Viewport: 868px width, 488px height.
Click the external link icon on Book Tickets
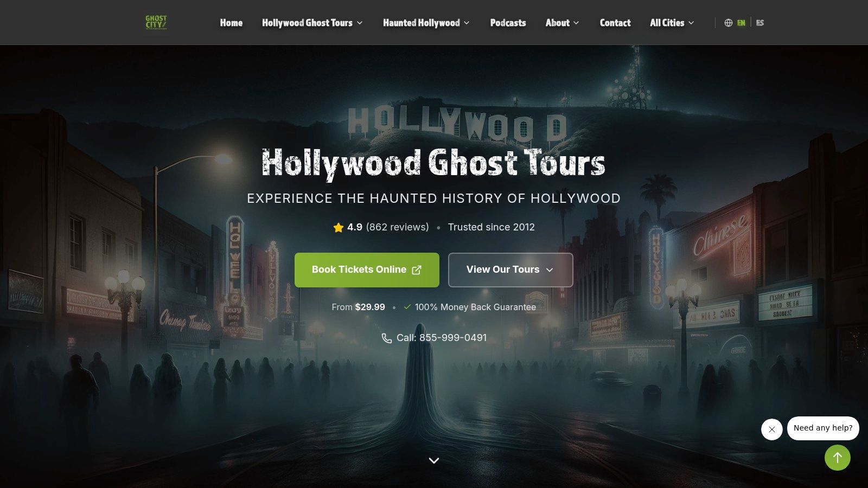[417, 270]
